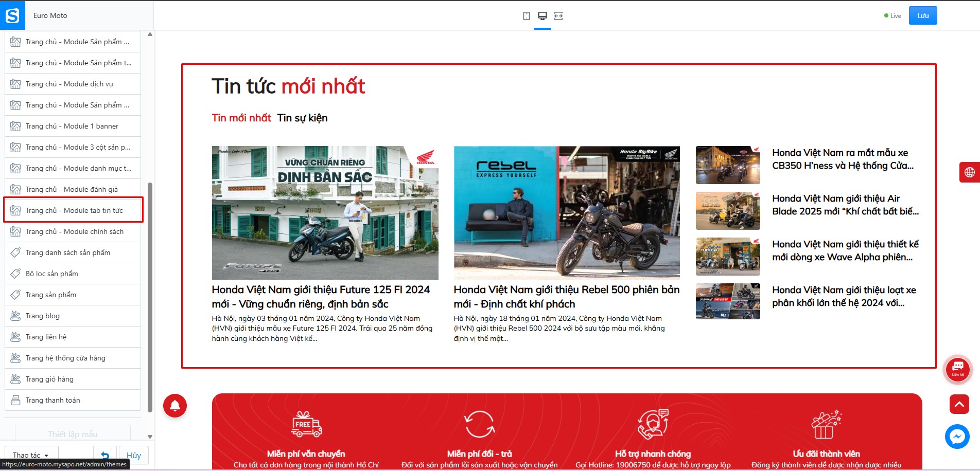This screenshot has height=471, width=980.
Task: Open Trang sản phẩm settings
Action: click(x=73, y=295)
